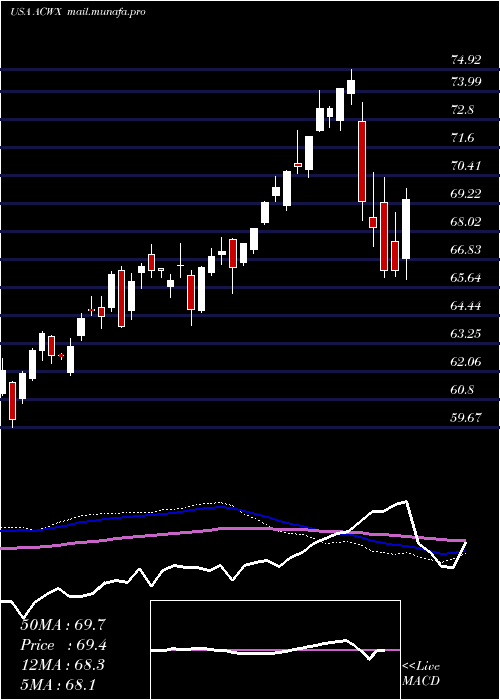Click the 72.8 price axis label
The image size is (500, 700).
point(462,110)
